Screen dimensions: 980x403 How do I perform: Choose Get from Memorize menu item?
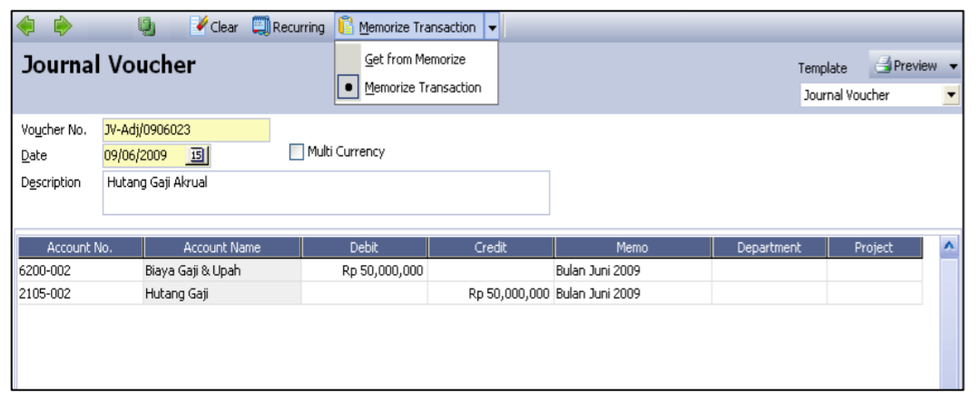point(415,59)
